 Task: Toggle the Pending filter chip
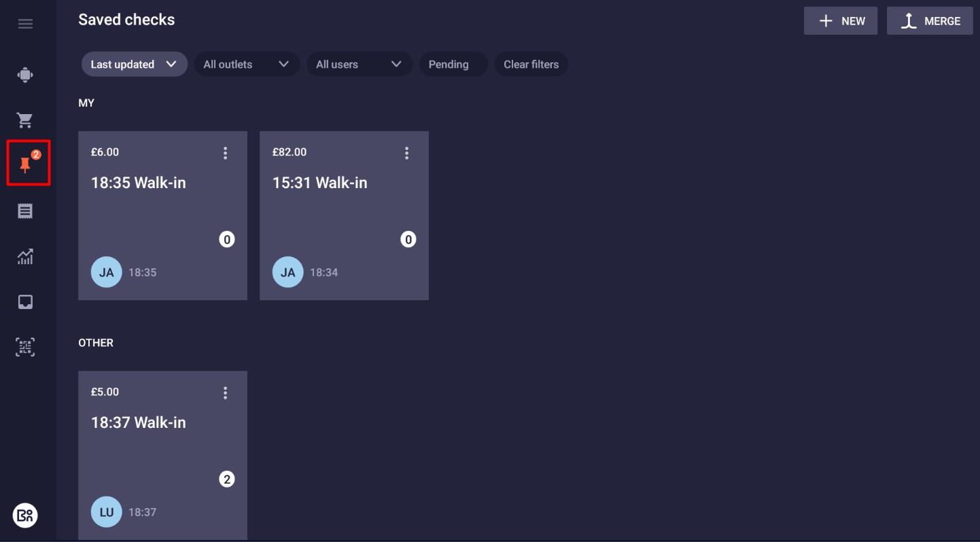453,64
